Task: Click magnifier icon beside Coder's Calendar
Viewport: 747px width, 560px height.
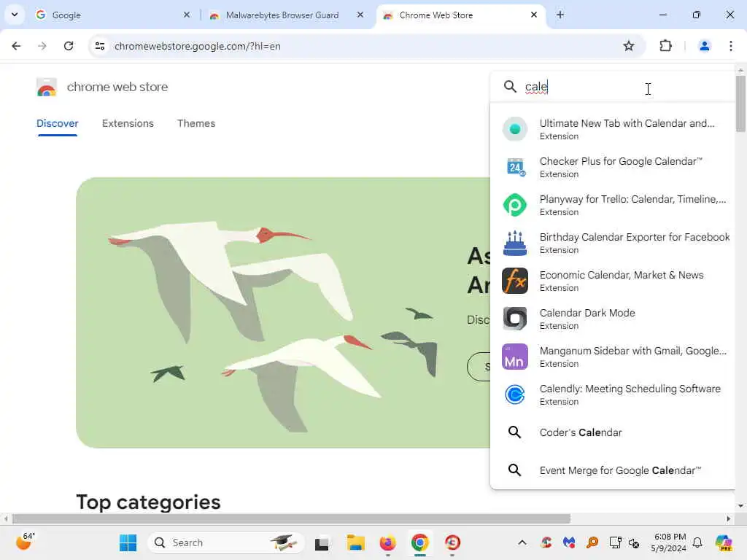Action: click(x=514, y=432)
